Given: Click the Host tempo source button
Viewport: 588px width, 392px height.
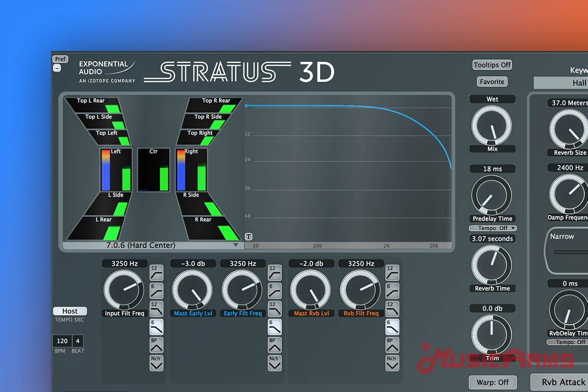Looking at the screenshot, I should click(70, 311).
